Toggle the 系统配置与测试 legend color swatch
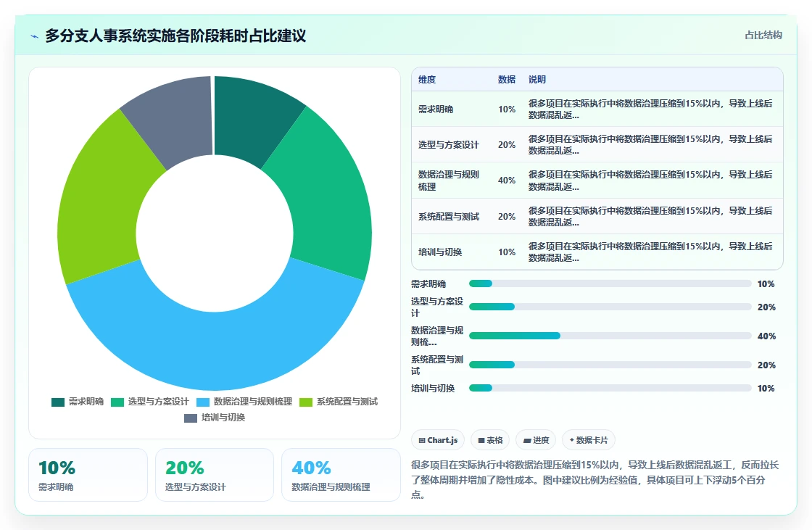The width and height of the screenshot is (812, 530). [x=306, y=402]
